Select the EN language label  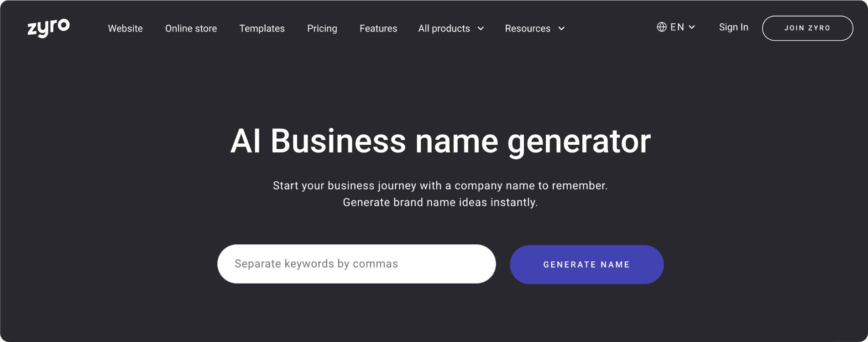coord(677,27)
